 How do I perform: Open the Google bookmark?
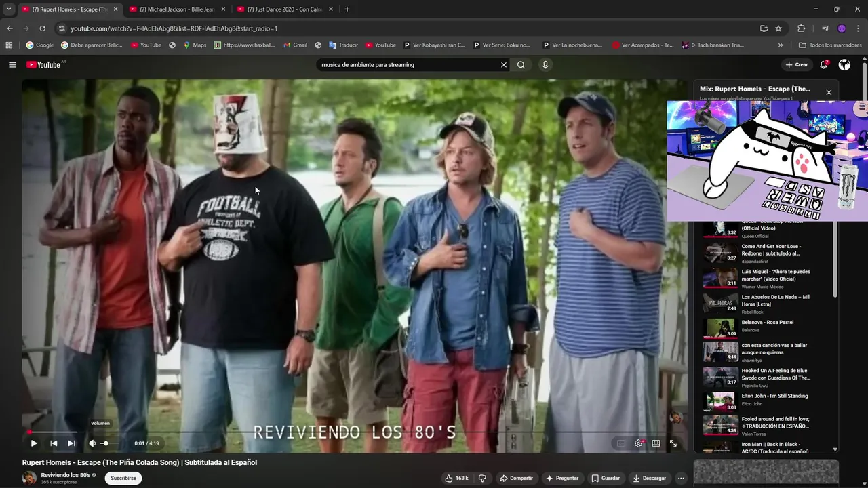click(x=39, y=45)
